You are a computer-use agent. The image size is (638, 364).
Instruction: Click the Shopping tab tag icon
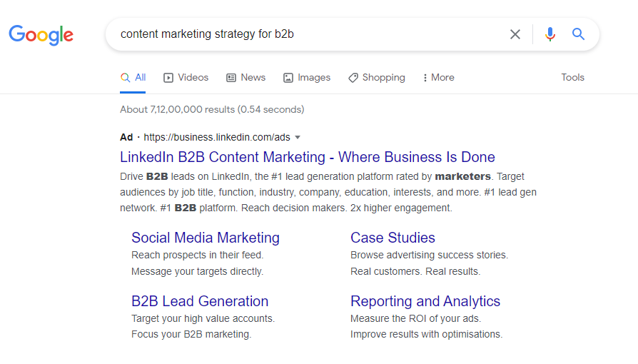tap(353, 78)
